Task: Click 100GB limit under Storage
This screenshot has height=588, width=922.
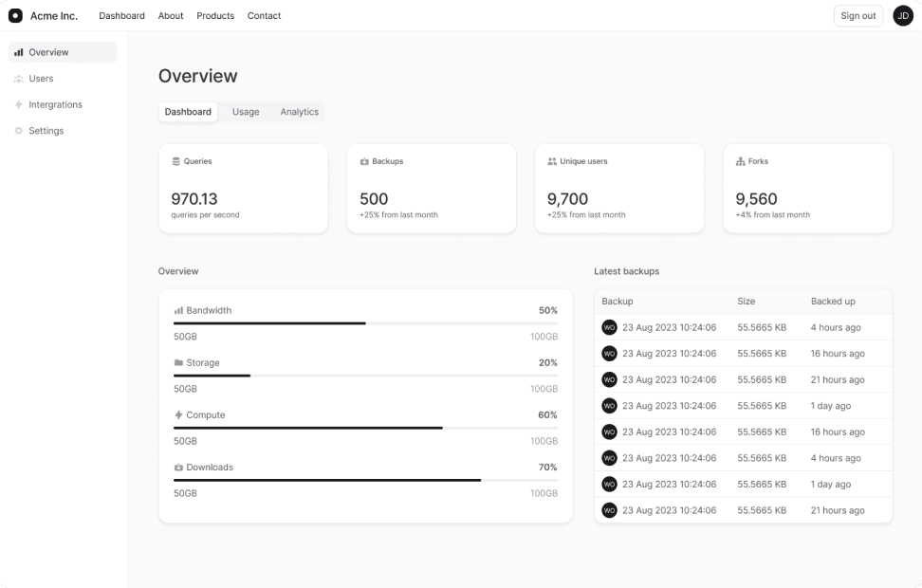Action: pyautogui.click(x=544, y=389)
